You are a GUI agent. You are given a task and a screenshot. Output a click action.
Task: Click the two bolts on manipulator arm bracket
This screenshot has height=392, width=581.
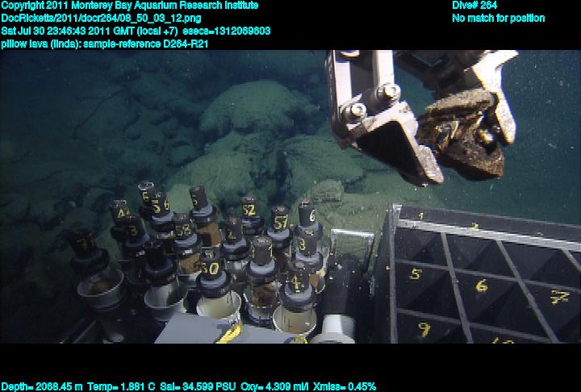click(x=371, y=101)
